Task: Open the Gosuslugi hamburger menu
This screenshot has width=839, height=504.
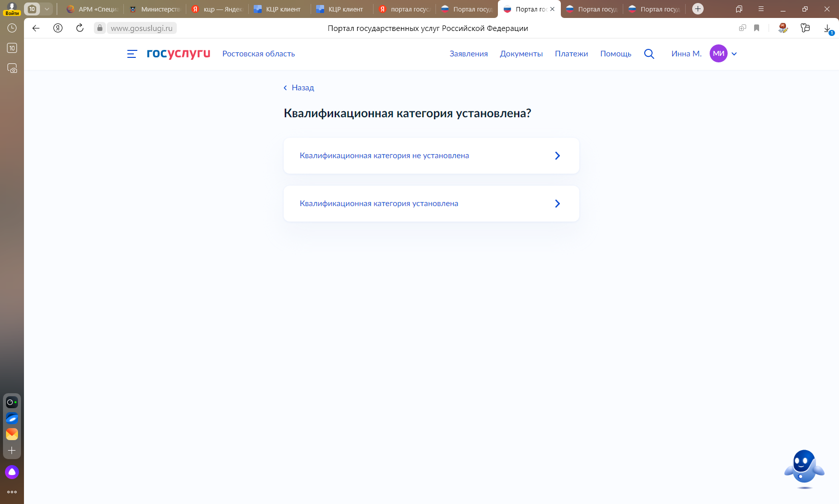Action: (x=132, y=54)
